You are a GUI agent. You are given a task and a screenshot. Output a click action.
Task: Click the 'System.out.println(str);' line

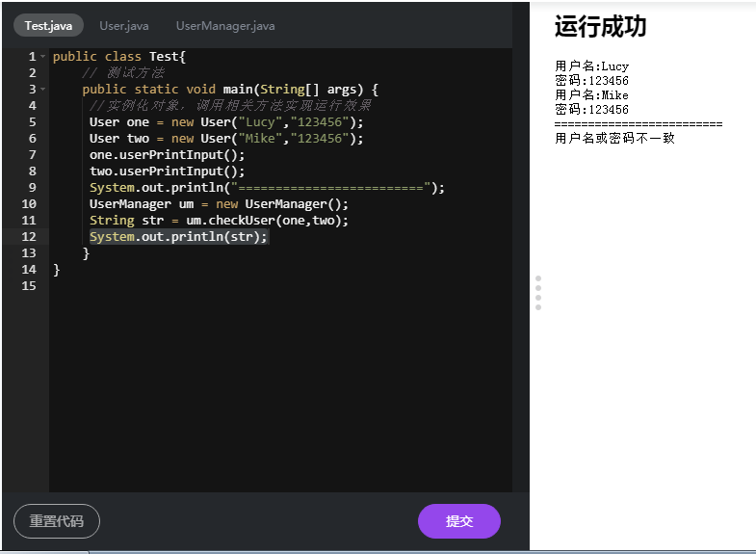[178, 237]
